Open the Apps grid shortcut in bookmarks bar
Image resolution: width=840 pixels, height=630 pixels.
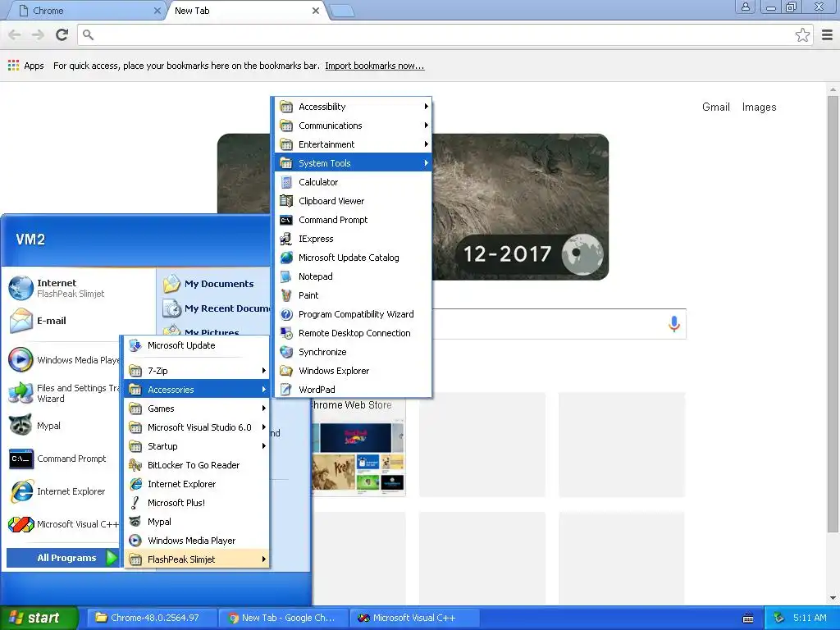(25, 66)
